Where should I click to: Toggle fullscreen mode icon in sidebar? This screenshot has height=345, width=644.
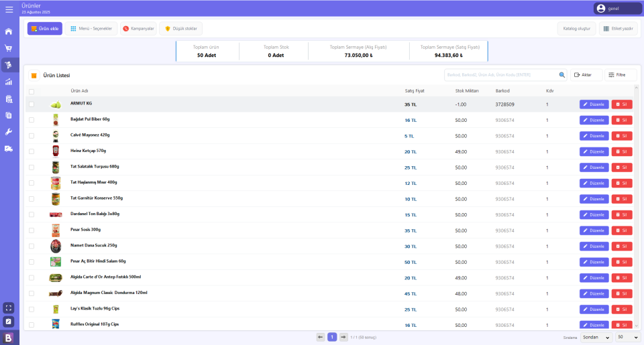[9, 307]
